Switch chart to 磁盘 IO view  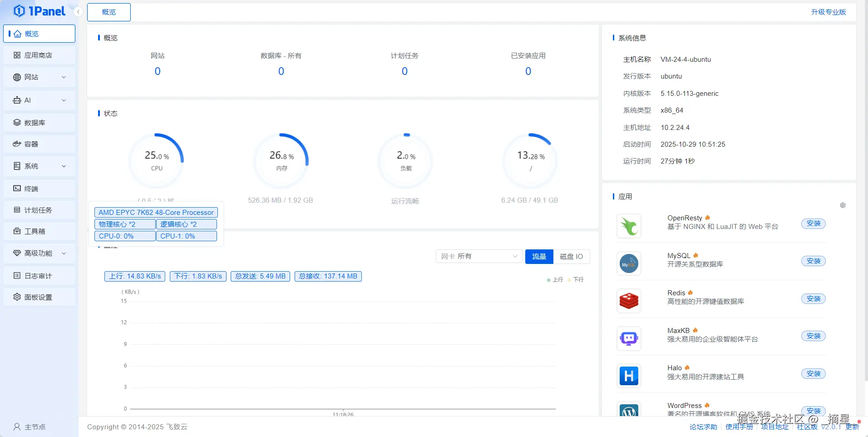(x=572, y=257)
